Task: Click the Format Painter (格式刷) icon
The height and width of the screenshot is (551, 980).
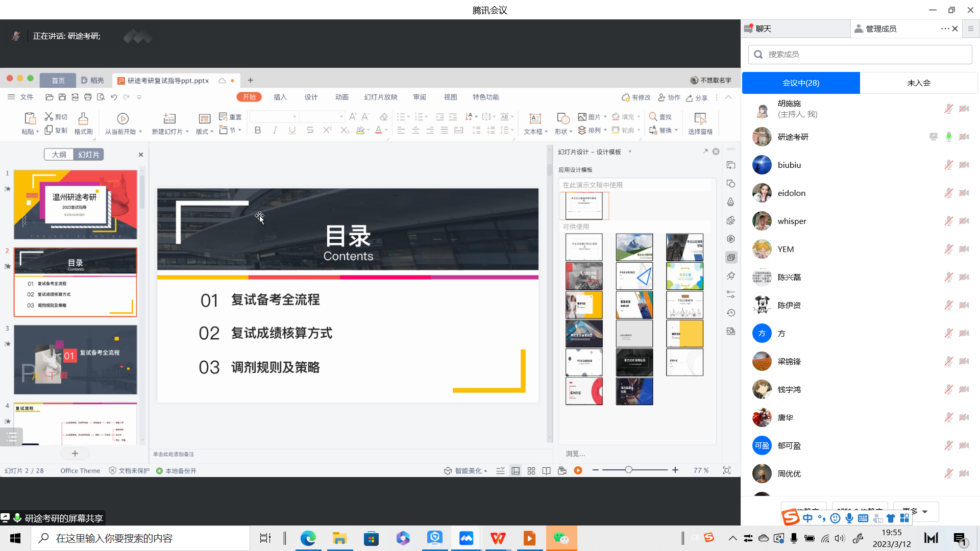Action: coord(83,119)
